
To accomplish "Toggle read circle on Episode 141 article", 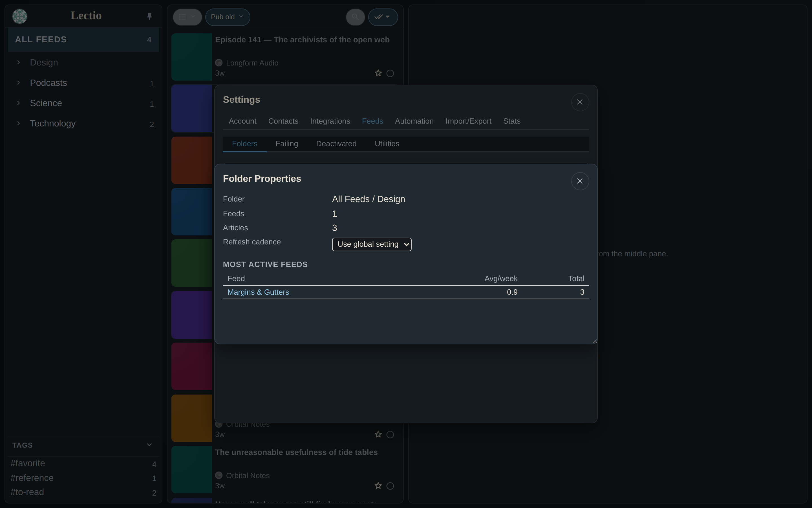I will (390, 73).
